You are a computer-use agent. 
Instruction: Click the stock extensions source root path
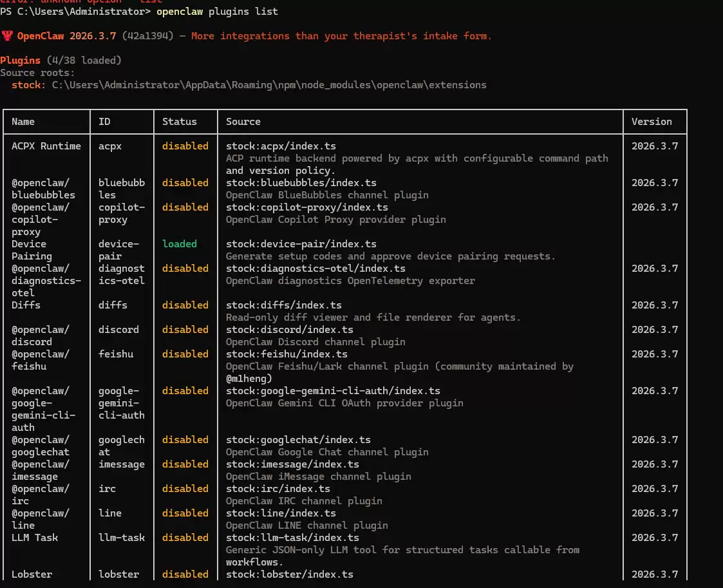[269, 84]
